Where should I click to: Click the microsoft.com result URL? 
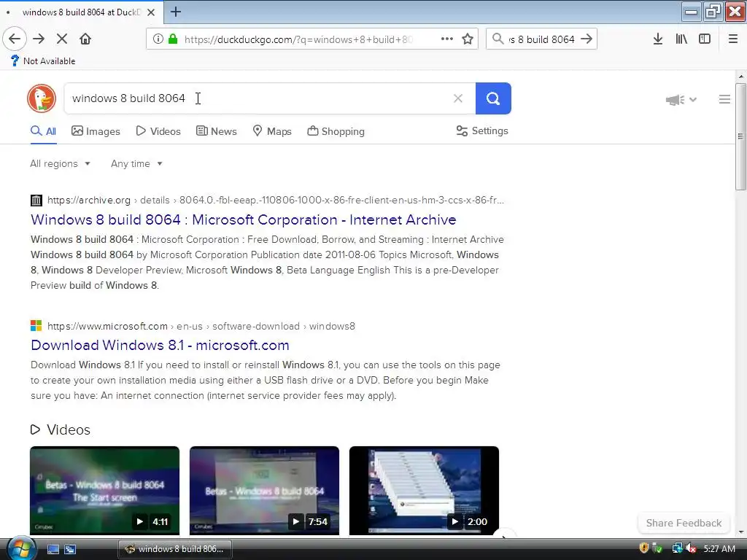click(201, 326)
